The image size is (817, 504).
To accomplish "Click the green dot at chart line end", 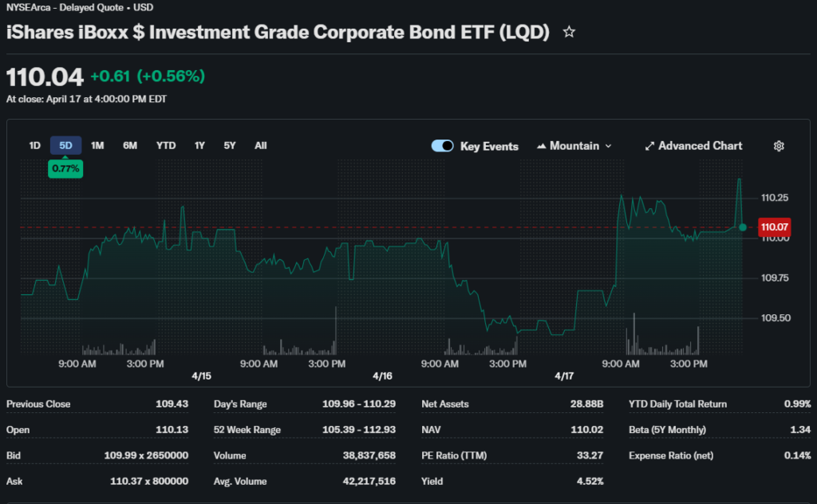I will point(743,227).
